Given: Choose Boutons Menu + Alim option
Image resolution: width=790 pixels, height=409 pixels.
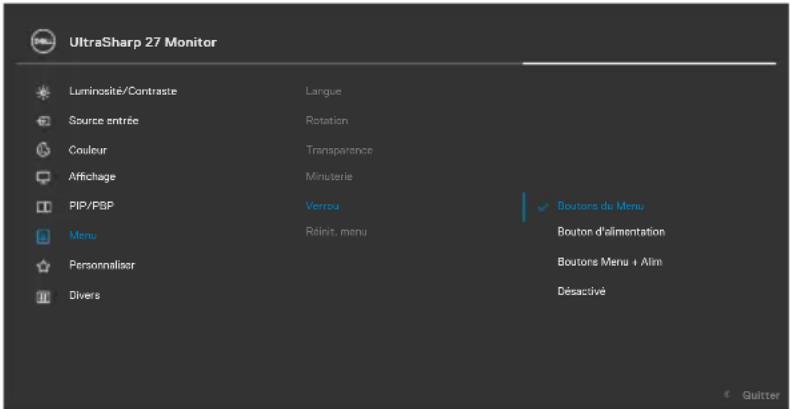Looking at the screenshot, I should click(610, 262).
